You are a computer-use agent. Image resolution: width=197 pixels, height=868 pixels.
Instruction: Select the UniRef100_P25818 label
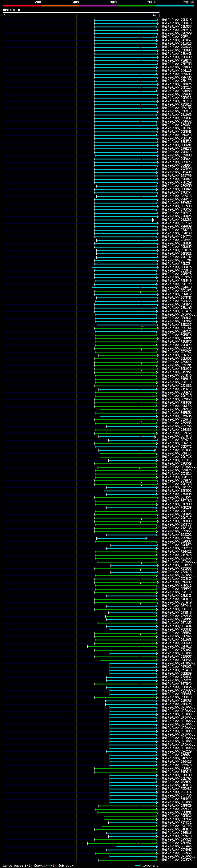coord(177,104)
